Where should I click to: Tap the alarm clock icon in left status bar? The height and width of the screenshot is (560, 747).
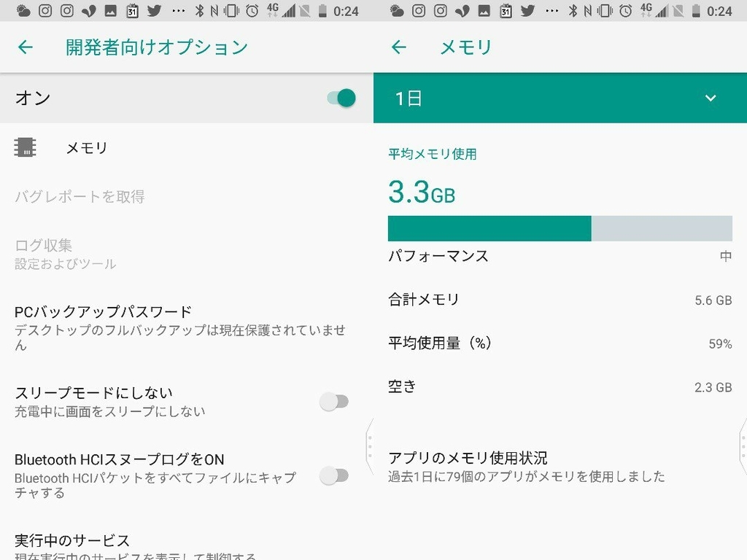252,10
